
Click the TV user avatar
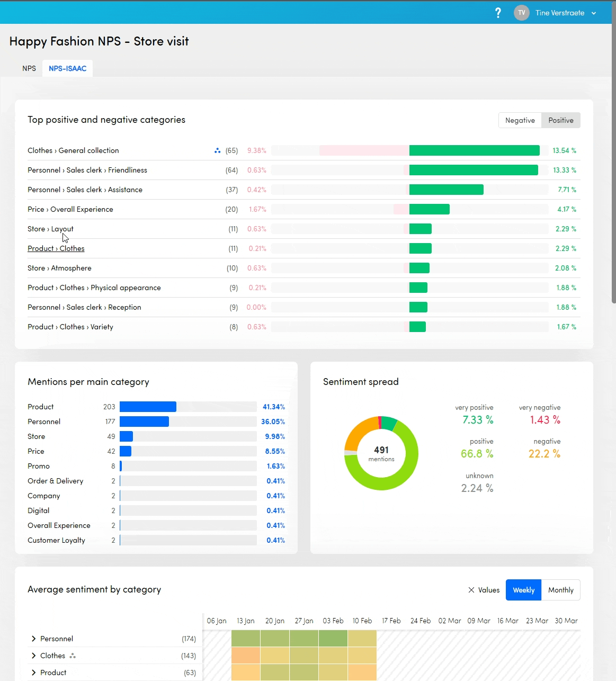click(x=521, y=13)
